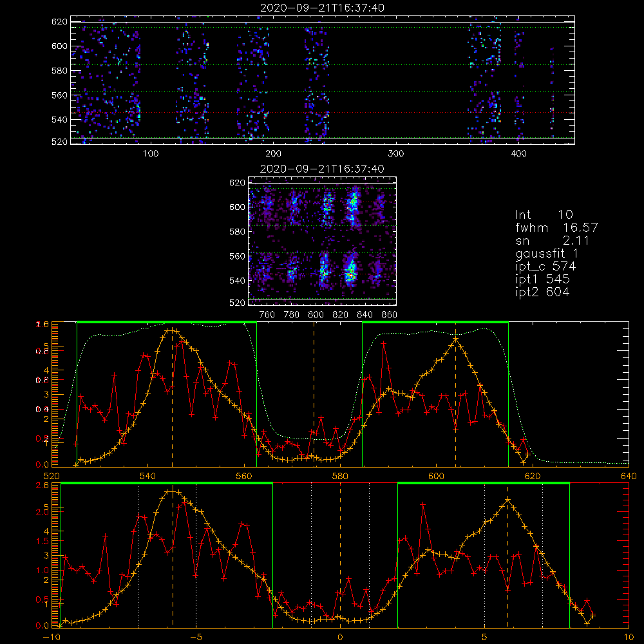This screenshot has height=644, width=644.
Task: Click x-axis label 840 on the middle image
Action: coord(365,315)
